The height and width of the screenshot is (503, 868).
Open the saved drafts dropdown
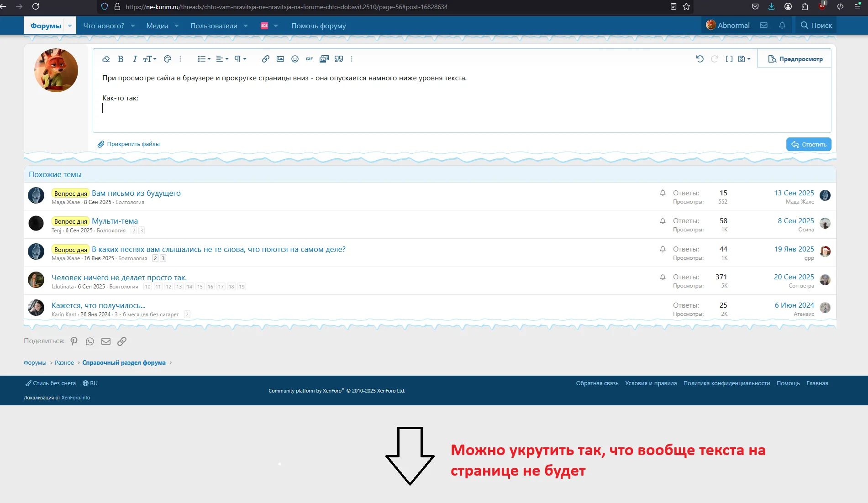click(743, 59)
